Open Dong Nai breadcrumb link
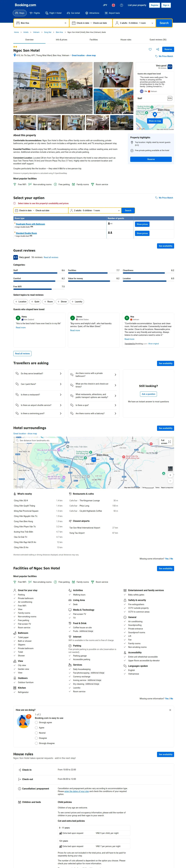This screenshot has width=186, height=868. coord(48,32)
